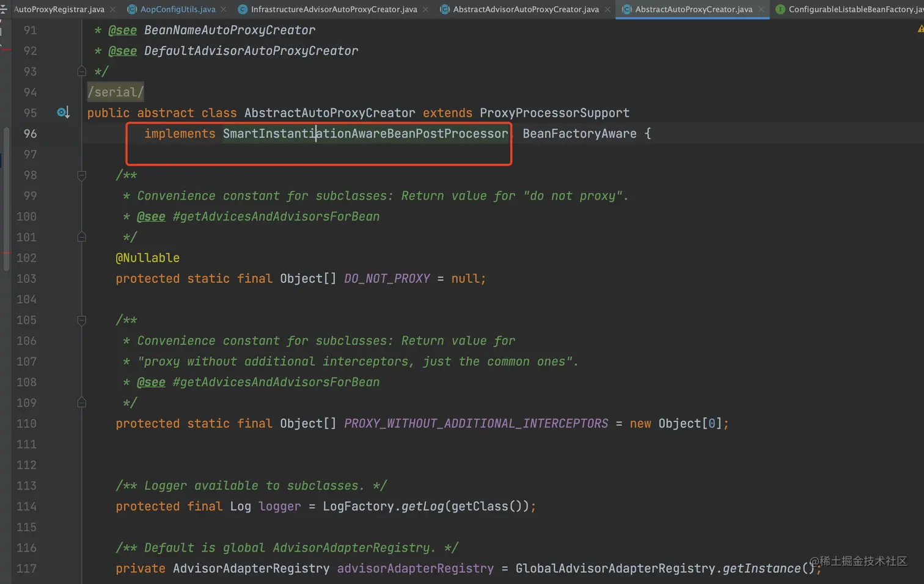Image resolution: width=924 pixels, height=584 pixels.
Task: Select the AbstractAdvisorAutoProxyCreator.java tab
Action: (x=526, y=9)
